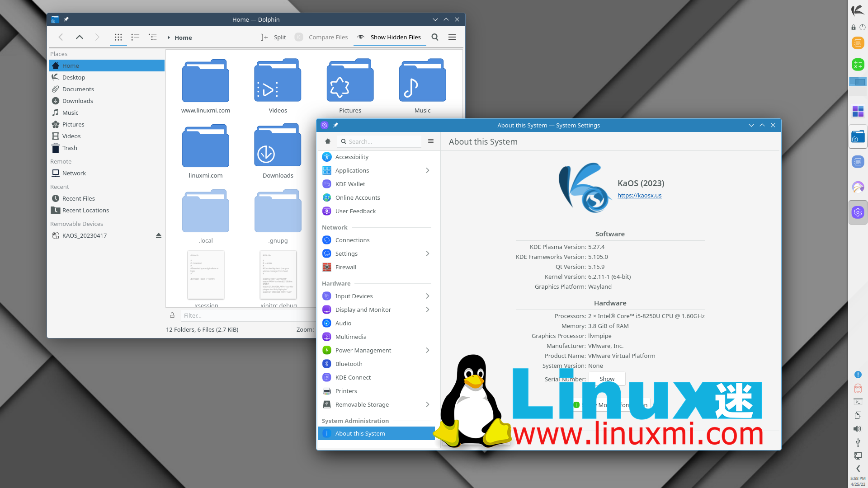Switch Dolphin to Icons view mode
Viewport: 868px width, 488px height.
tap(118, 38)
